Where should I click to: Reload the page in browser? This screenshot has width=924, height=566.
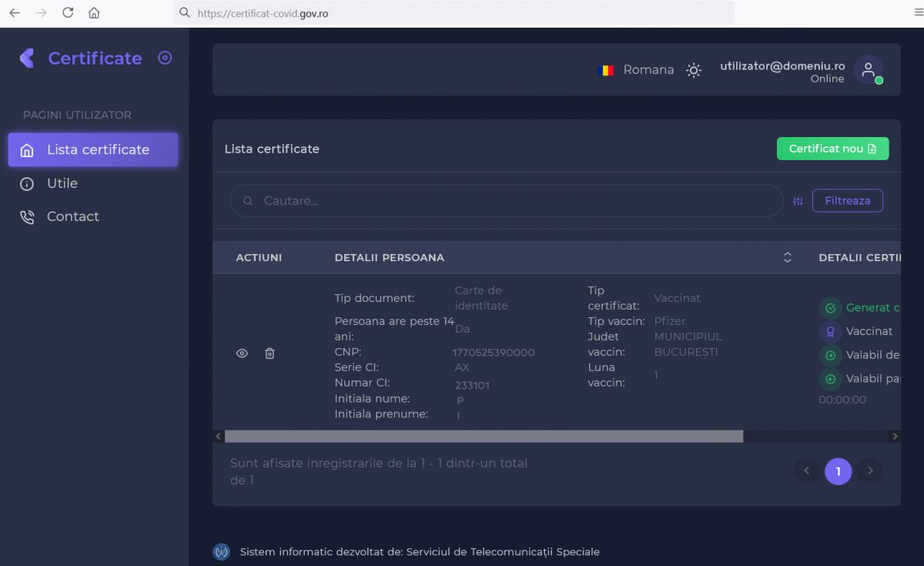(68, 13)
